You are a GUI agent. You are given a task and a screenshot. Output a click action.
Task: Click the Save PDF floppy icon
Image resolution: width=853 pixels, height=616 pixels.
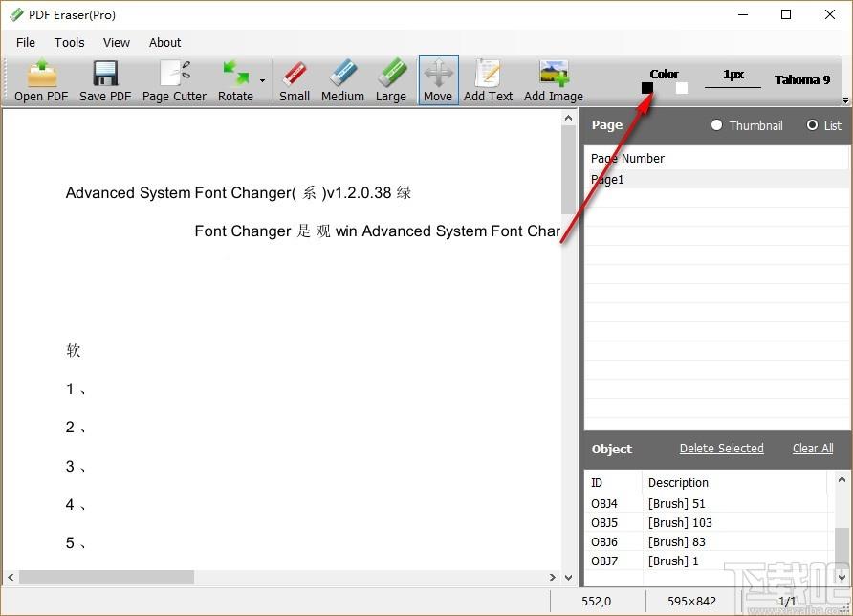(105, 80)
